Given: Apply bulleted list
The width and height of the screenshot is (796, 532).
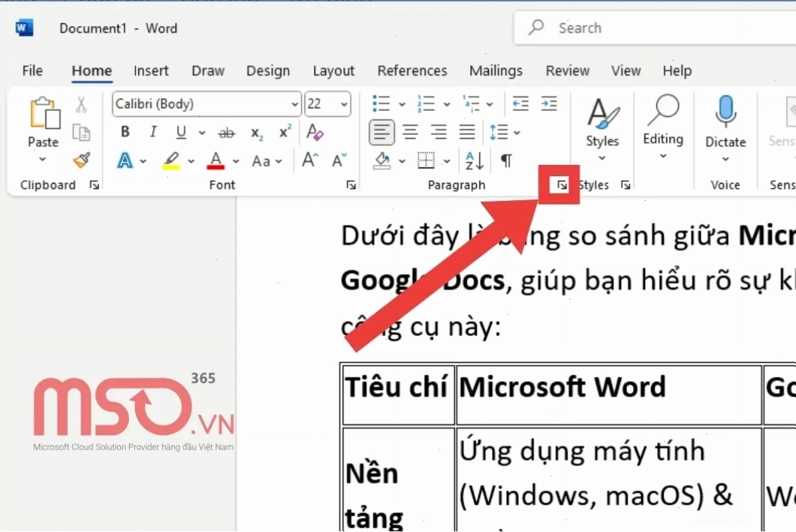Looking at the screenshot, I should pos(381,104).
